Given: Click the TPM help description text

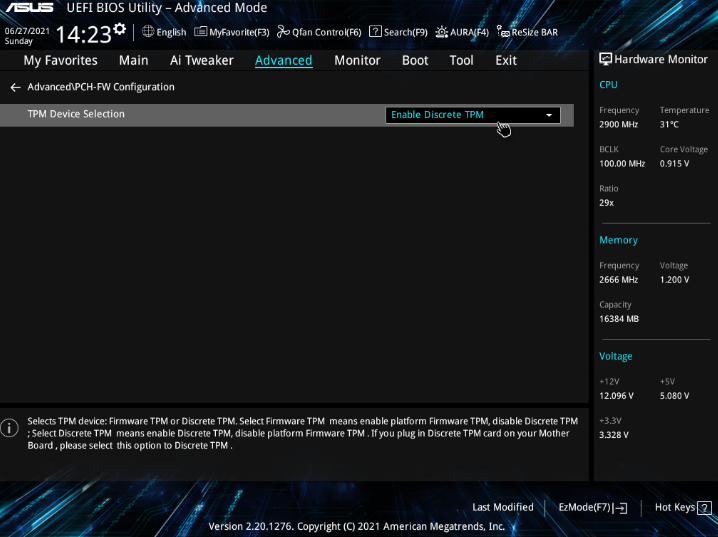Looking at the screenshot, I should [x=302, y=433].
